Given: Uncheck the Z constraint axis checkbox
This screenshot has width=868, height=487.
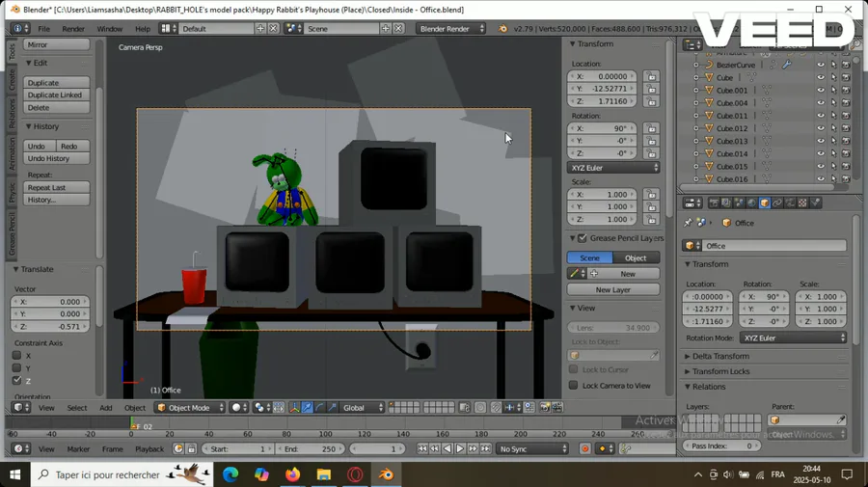Looking at the screenshot, I should tap(16, 380).
